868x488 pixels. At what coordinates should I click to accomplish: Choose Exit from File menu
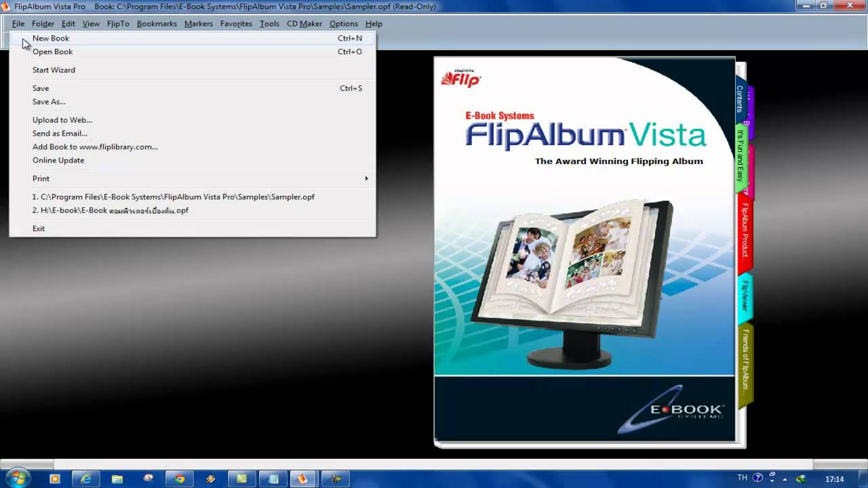point(193,229)
